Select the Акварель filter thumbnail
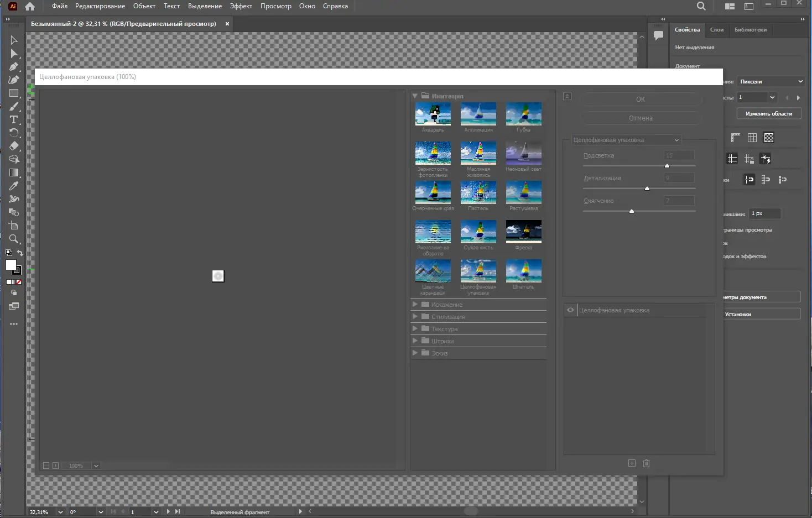The width and height of the screenshot is (812, 518). [x=433, y=114]
